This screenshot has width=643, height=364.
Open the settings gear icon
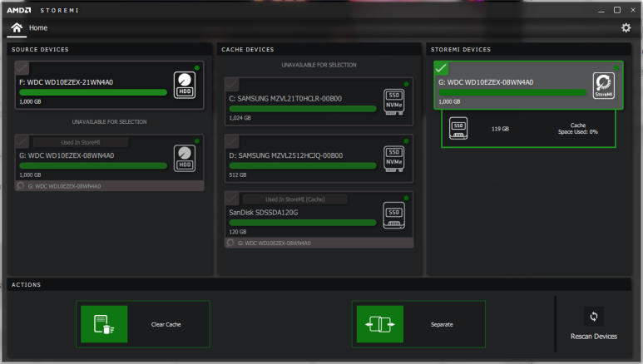[626, 28]
